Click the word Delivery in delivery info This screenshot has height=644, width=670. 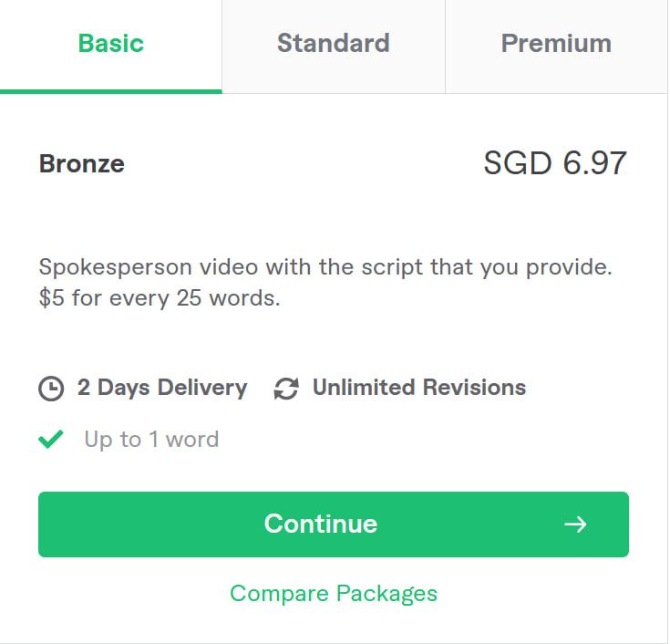click(x=202, y=388)
